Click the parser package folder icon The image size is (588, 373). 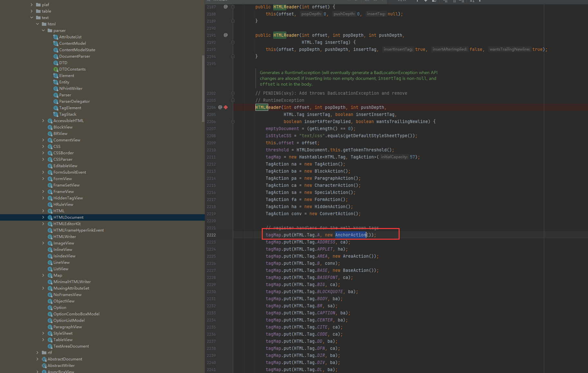[x=50, y=31]
